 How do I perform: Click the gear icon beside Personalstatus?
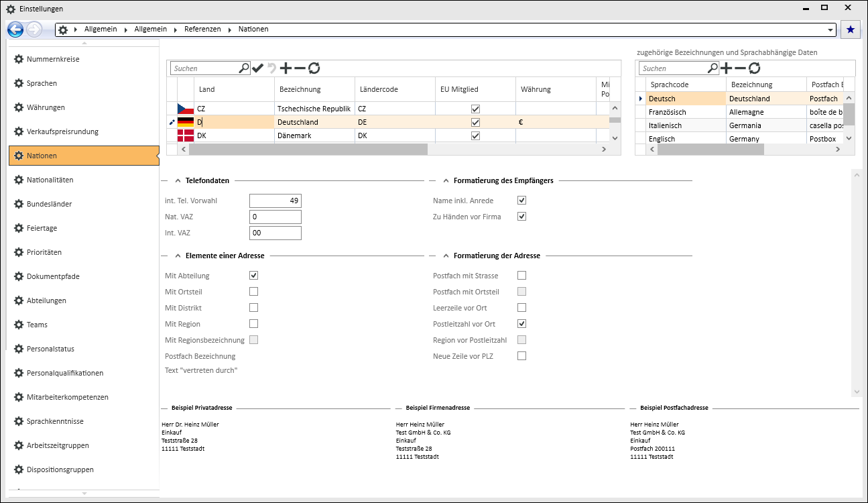tap(19, 349)
